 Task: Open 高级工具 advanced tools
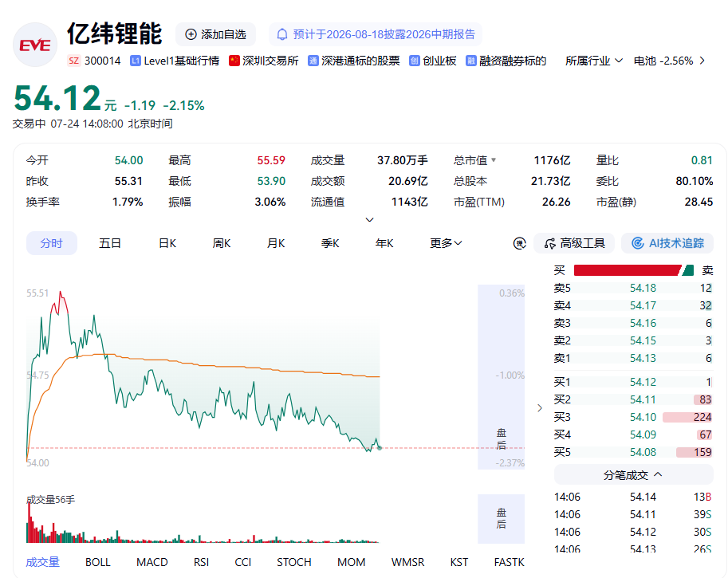pos(574,243)
